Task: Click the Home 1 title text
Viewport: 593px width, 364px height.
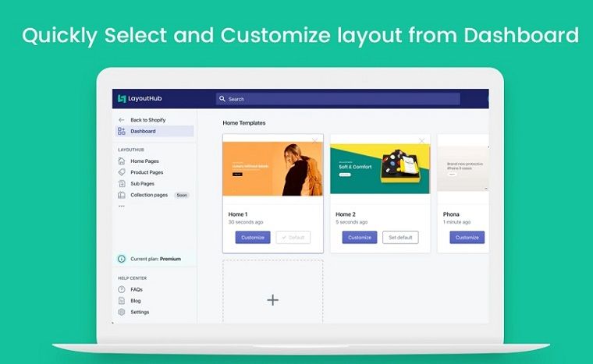Action: [238, 214]
